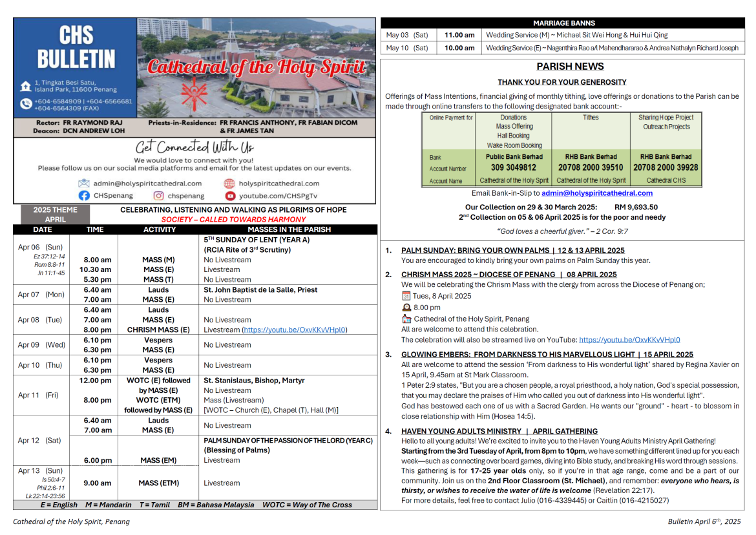Image resolution: width=756 pixels, height=535 pixels.
Task: Select the Public Bank account number 309 3049812
Action: (x=514, y=167)
